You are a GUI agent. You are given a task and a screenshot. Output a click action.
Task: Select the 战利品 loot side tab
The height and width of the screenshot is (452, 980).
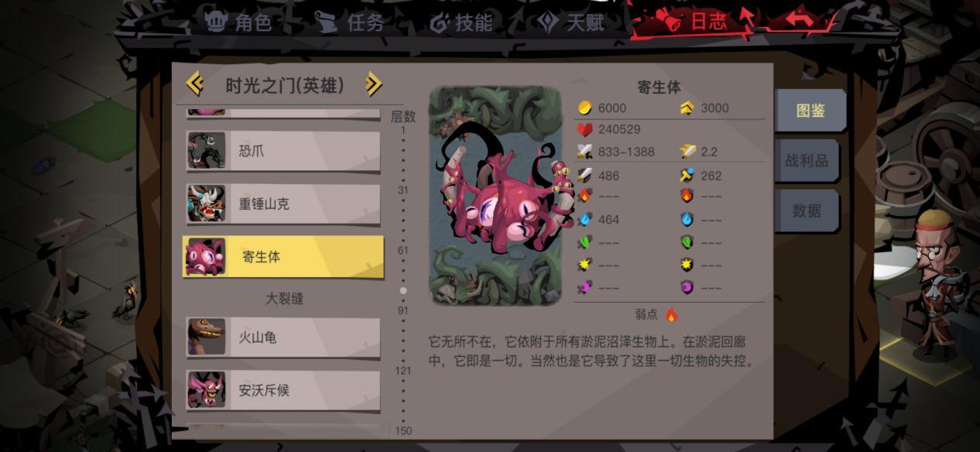[807, 160]
